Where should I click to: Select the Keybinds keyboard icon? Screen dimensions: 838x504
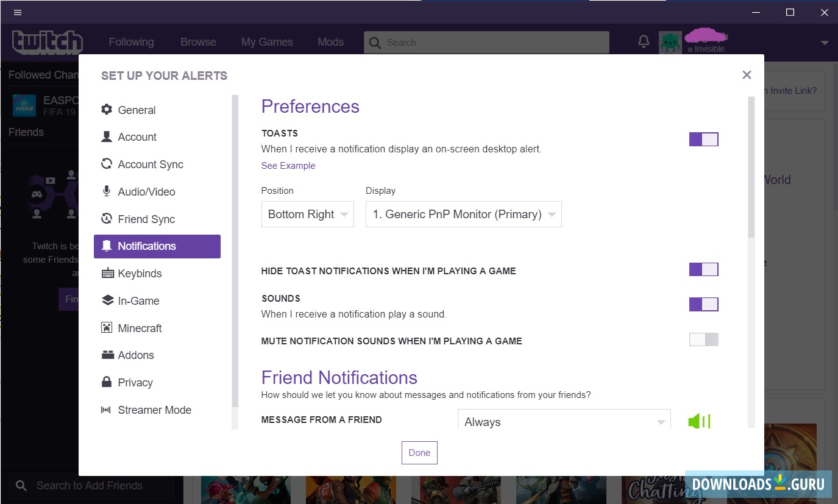coord(107,273)
